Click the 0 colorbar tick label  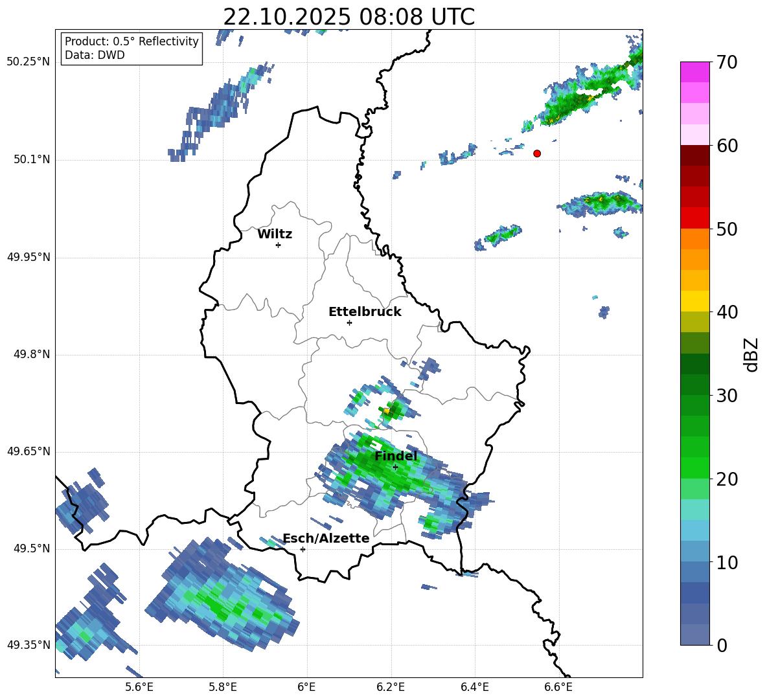(722, 645)
